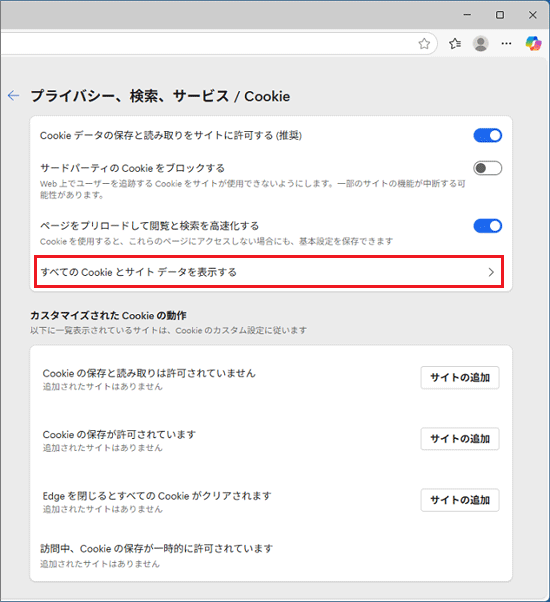This screenshot has height=602, width=550.
Task: Enable サードパーティの Cookie をブロックする switch
Action: pyautogui.click(x=487, y=168)
